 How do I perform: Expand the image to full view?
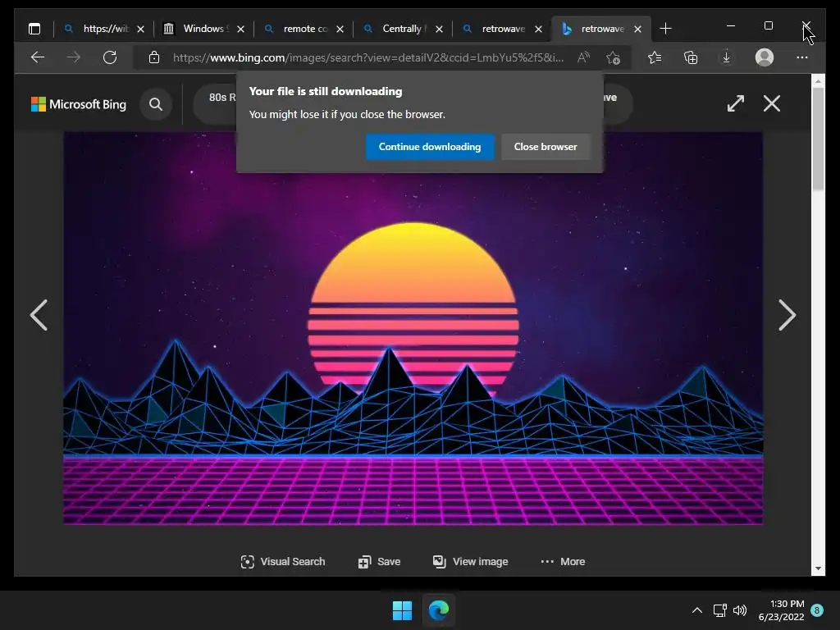[x=736, y=103]
